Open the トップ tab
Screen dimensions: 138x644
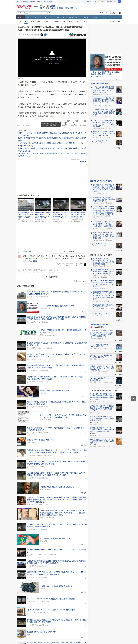tap(20, 17)
